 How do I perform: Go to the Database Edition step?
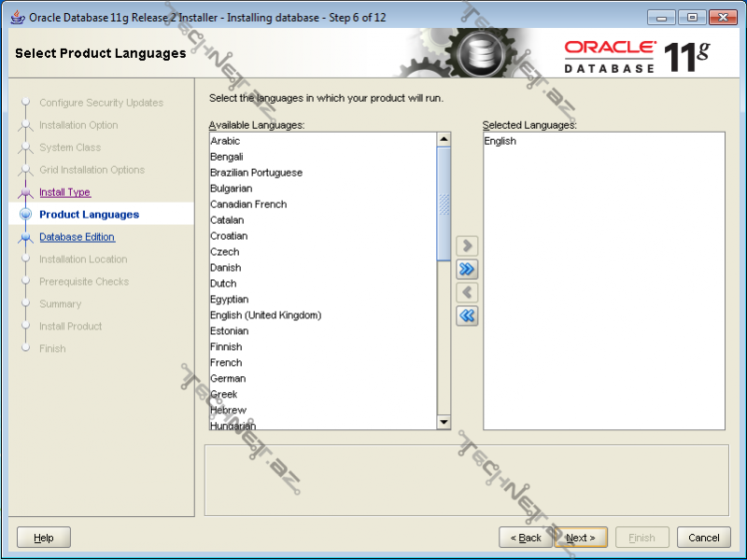(x=77, y=237)
